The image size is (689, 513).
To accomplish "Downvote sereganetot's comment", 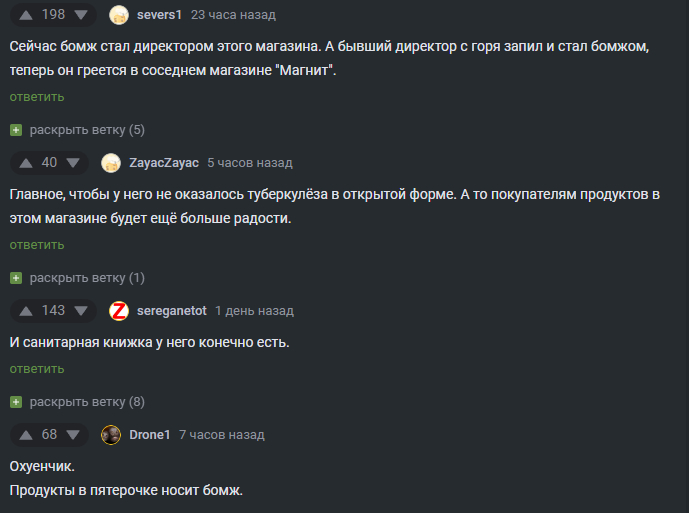I will (81, 311).
